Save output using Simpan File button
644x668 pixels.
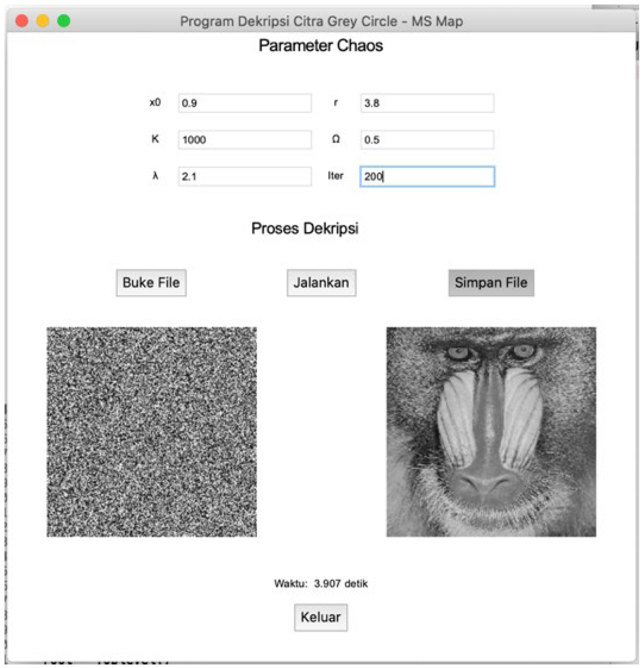point(491,283)
